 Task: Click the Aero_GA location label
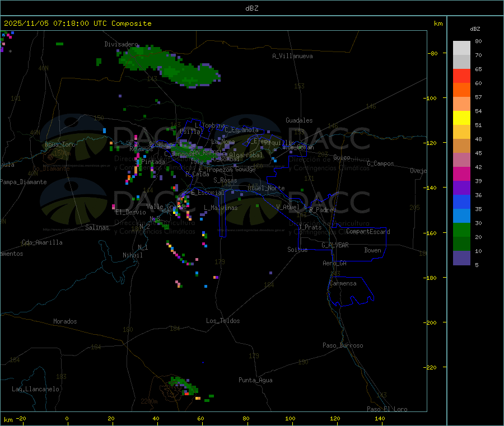pyautogui.click(x=334, y=263)
